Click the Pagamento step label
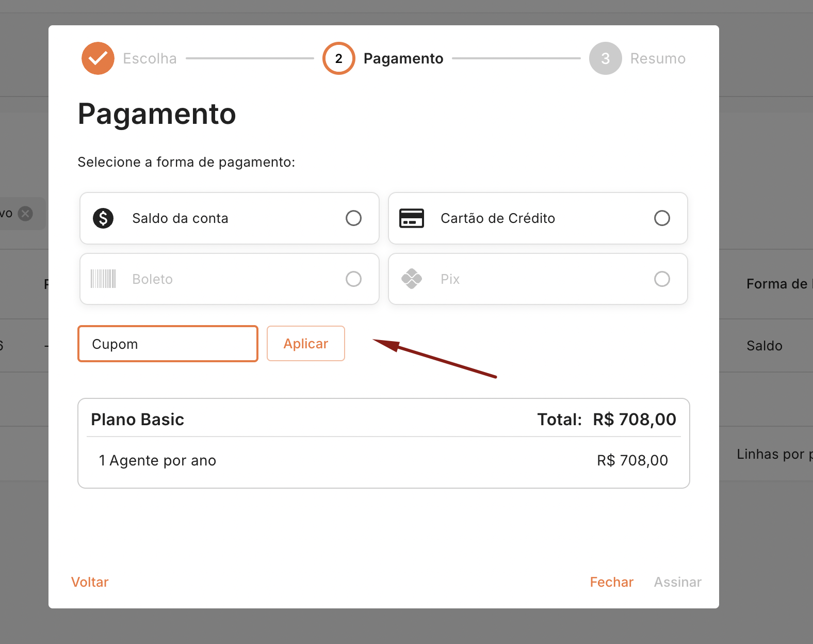Screen dimensions: 813x644 coord(403,58)
